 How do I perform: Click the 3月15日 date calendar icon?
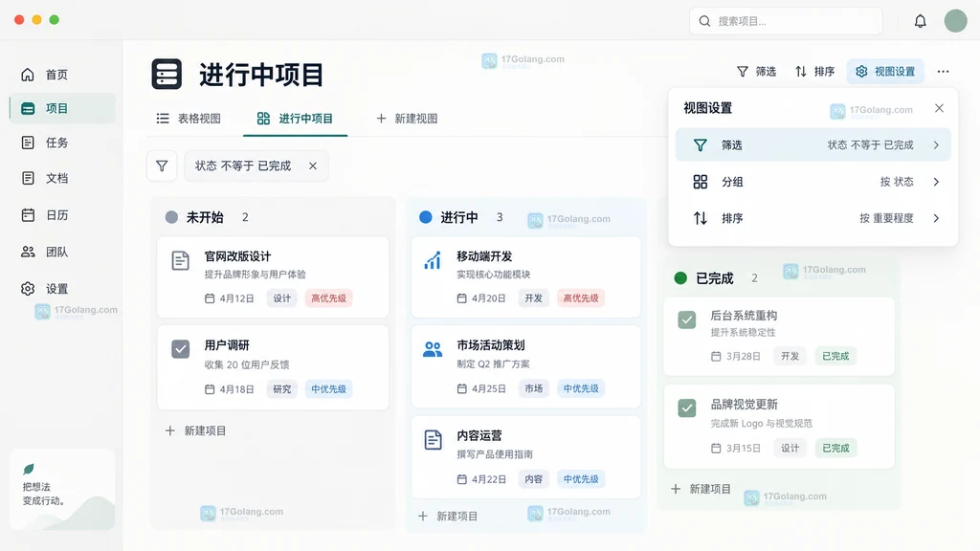[716, 448]
